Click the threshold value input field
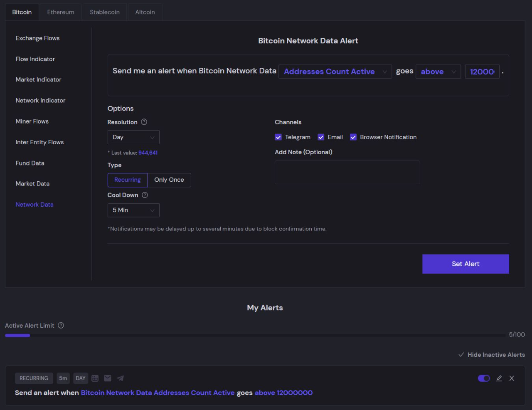The image size is (532, 410). [482, 72]
